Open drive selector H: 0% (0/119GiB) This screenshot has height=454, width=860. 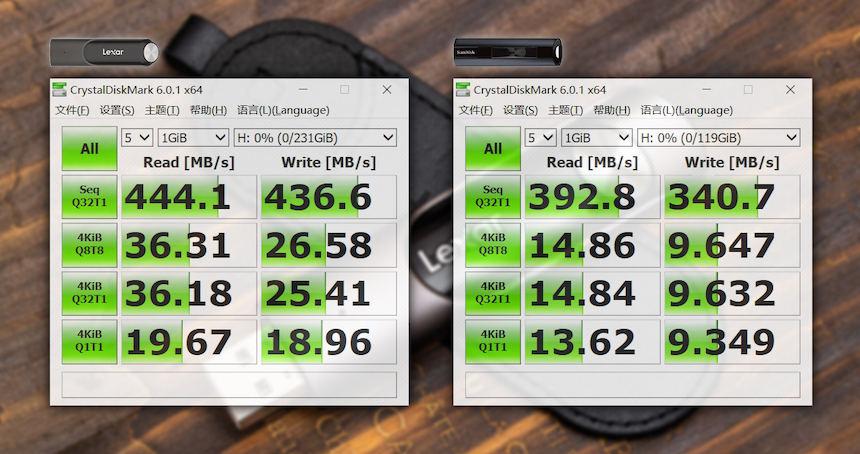(x=718, y=138)
